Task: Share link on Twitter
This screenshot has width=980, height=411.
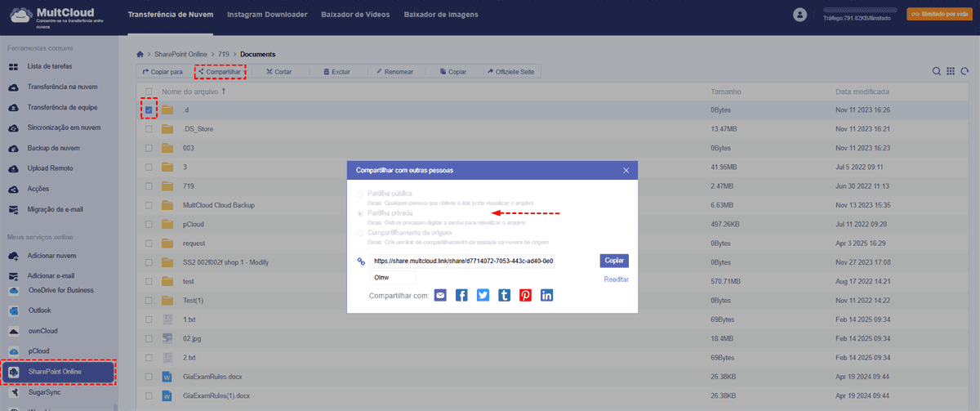Action: [x=483, y=295]
